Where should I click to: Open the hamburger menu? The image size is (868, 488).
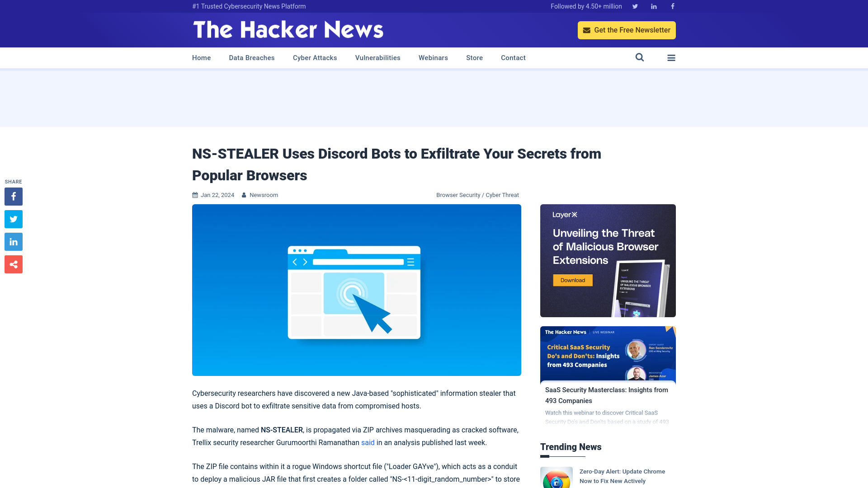pos(671,58)
